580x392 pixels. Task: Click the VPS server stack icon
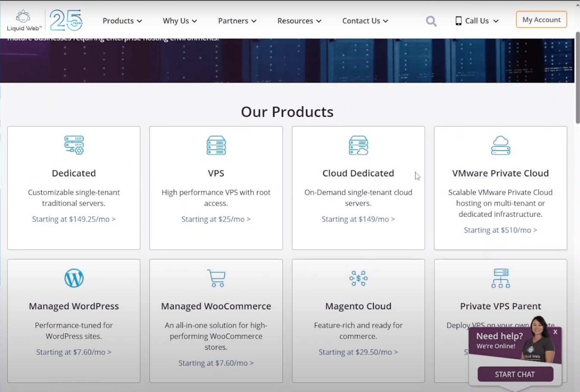[x=216, y=145]
